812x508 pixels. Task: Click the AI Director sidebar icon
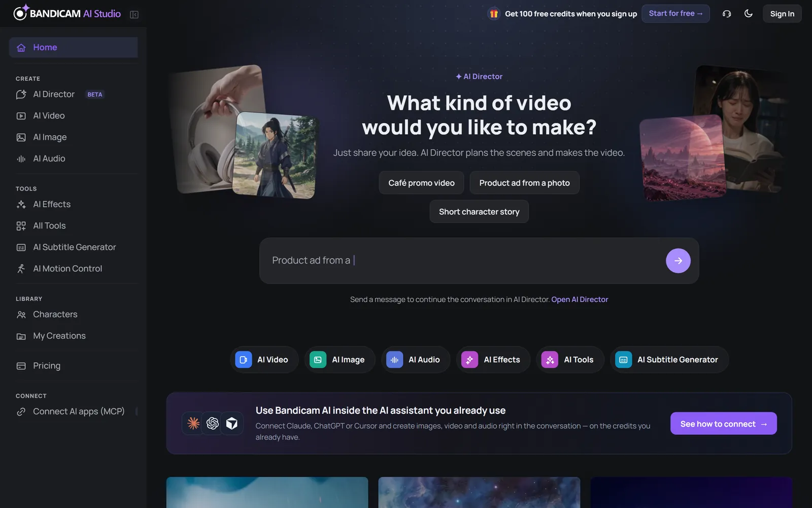click(21, 94)
